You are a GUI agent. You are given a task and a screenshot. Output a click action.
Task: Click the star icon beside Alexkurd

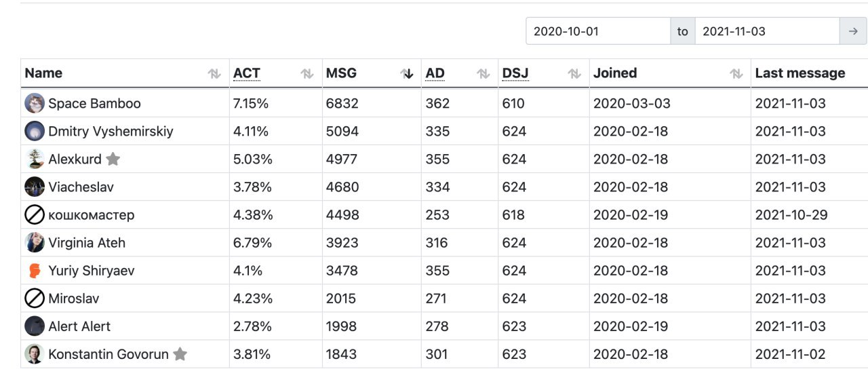(x=113, y=159)
